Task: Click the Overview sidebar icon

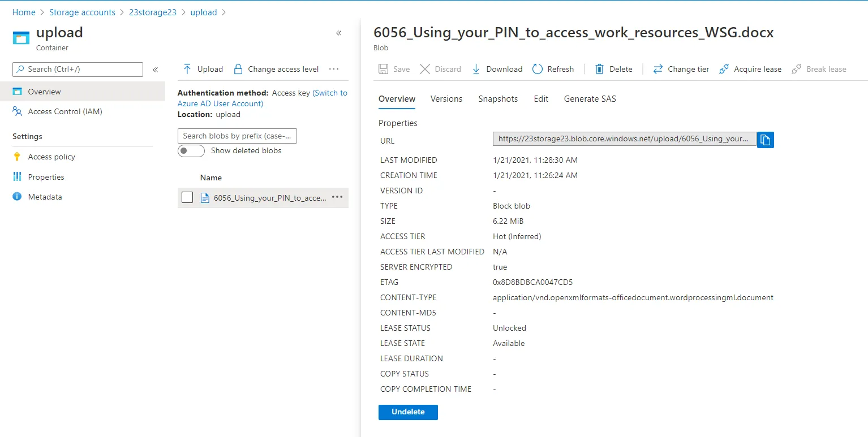Action: coord(18,92)
